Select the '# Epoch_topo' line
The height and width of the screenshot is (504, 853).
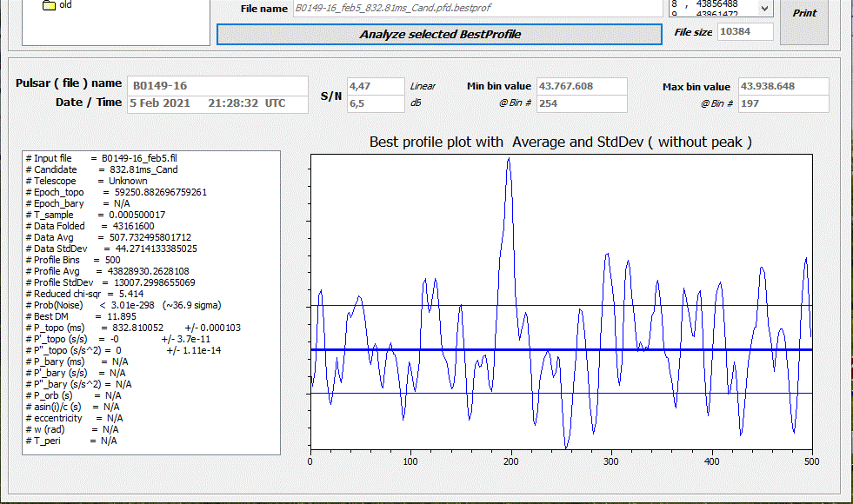click(x=116, y=192)
